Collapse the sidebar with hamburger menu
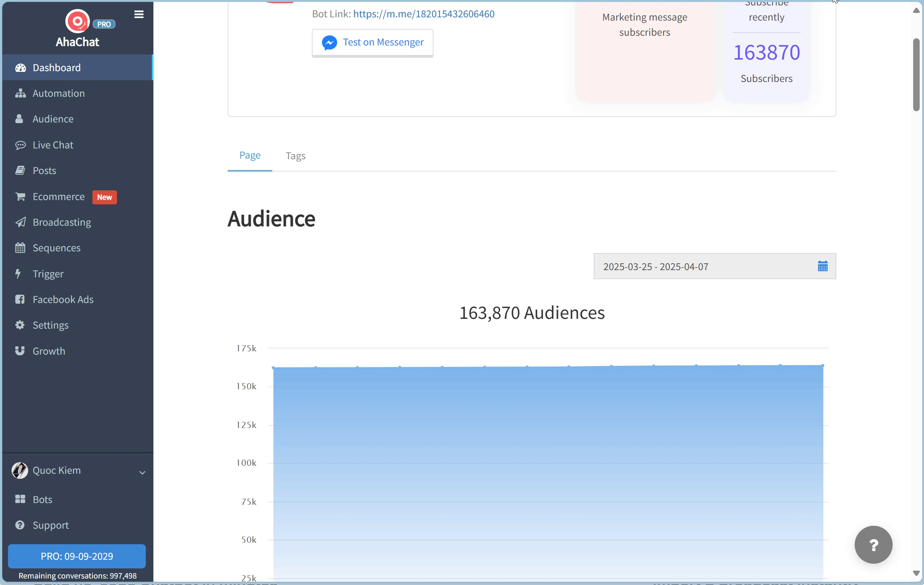The width and height of the screenshot is (924, 585). click(139, 14)
